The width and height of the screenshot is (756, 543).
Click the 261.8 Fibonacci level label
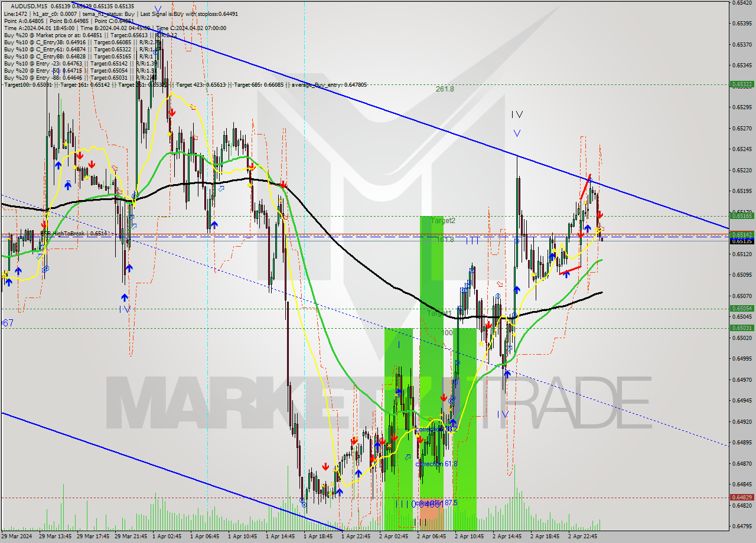click(x=445, y=89)
